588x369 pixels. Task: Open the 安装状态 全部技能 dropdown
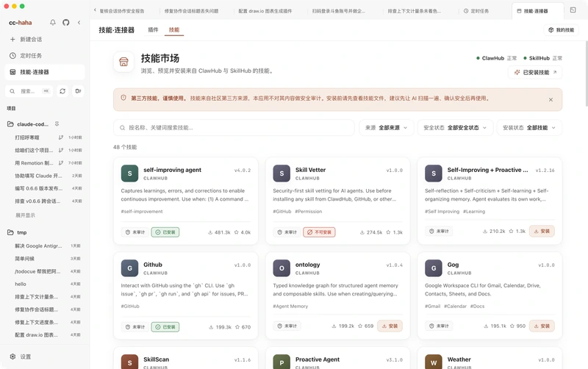pyautogui.click(x=529, y=128)
